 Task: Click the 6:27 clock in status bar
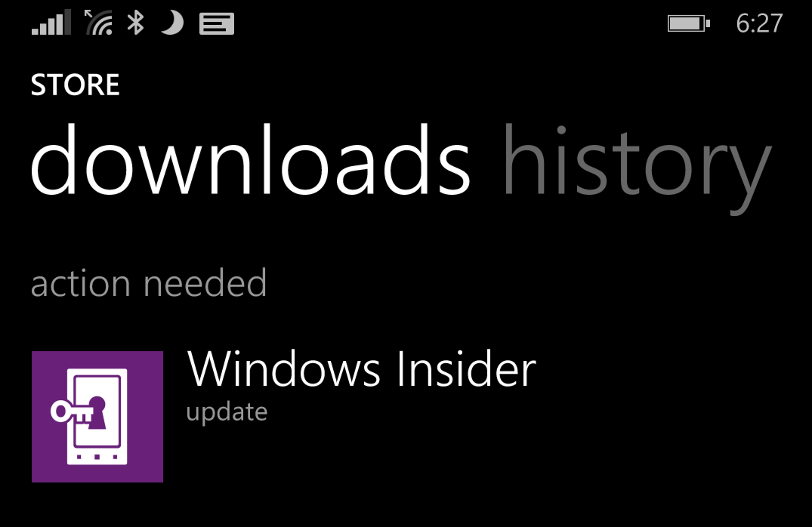(x=759, y=24)
